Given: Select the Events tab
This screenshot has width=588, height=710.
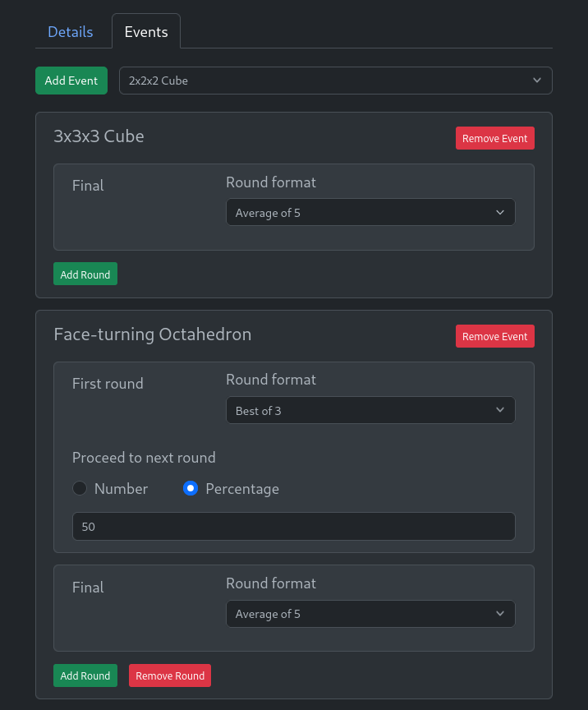Looking at the screenshot, I should click(146, 32).
